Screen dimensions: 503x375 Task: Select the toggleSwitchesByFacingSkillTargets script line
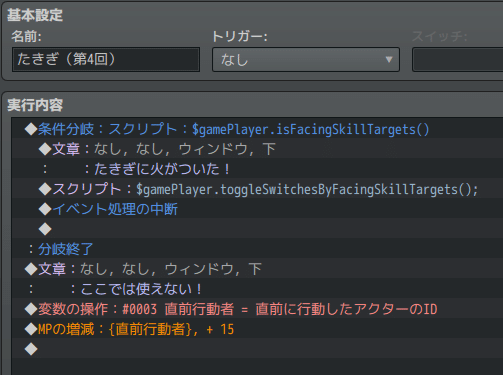pyautogui.click(x=257, y=189)
